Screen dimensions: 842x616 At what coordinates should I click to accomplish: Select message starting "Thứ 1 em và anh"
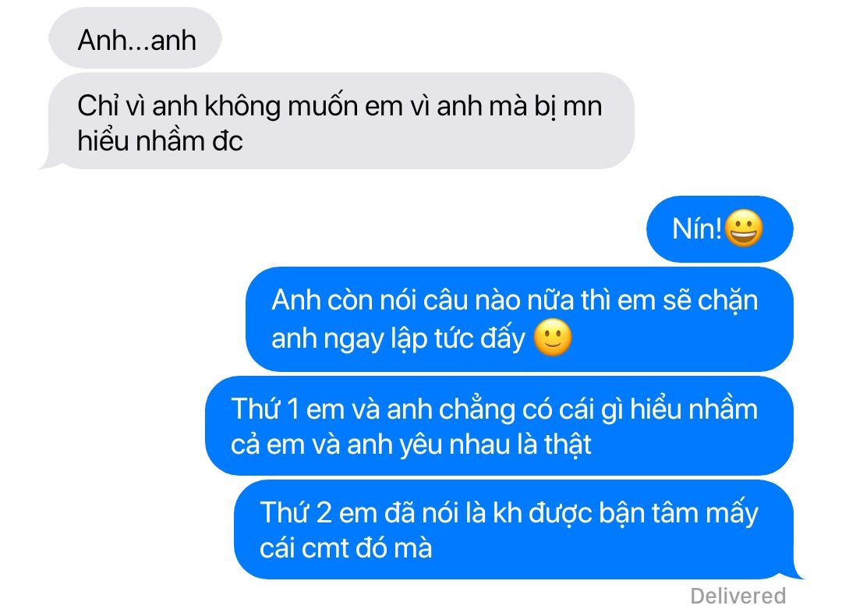click(x=500, y=427)
